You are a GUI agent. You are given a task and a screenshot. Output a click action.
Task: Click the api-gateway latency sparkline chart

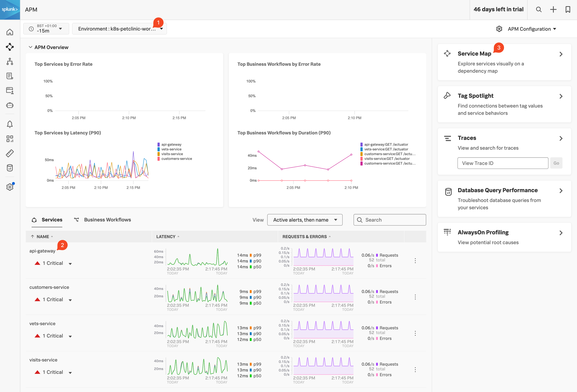[197, 257]
